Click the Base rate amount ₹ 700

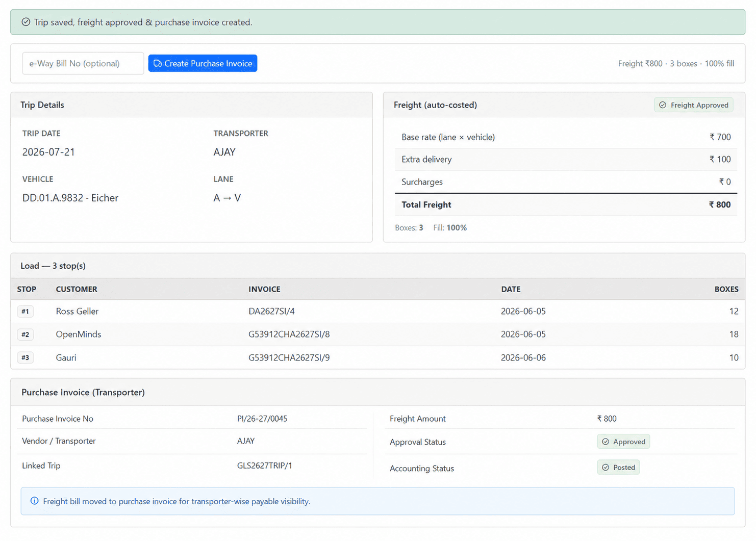720,137
